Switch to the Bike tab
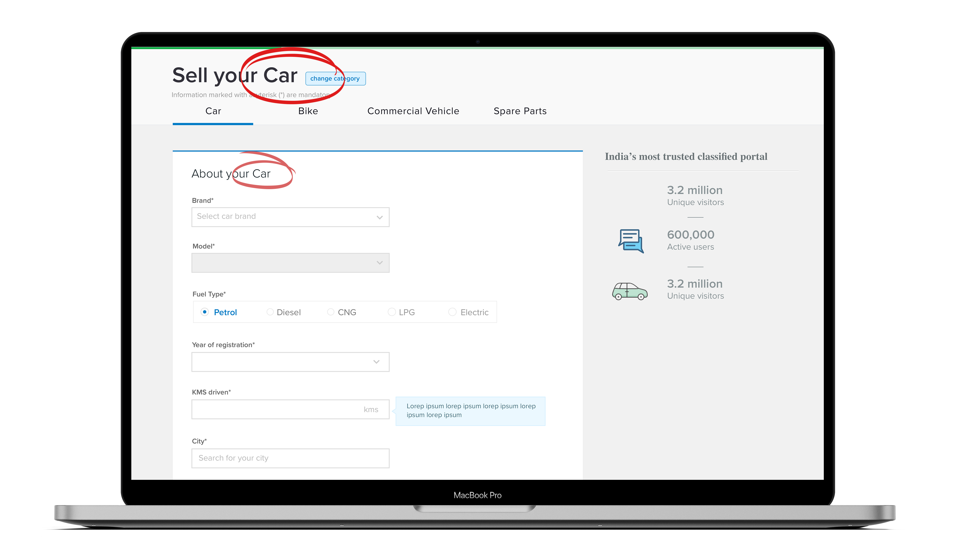953x560 pixels. click(308, 111)
